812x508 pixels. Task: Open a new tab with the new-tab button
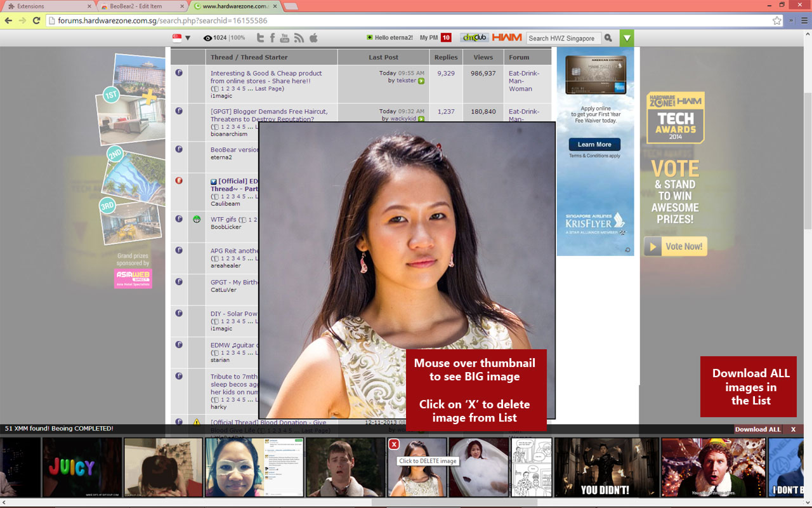pos(291,6)
